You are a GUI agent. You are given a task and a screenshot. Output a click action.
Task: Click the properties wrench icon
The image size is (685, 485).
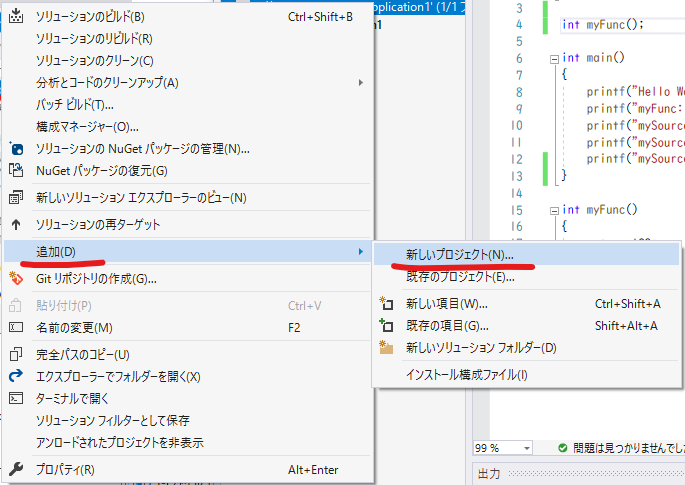coord(16,469)
